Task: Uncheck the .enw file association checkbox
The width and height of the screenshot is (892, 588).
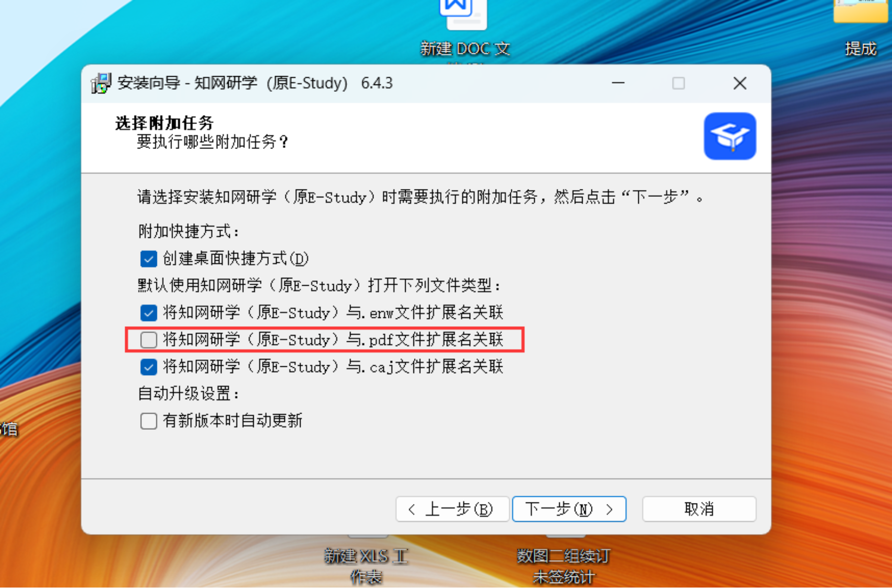Action: (x=149, y=313)
